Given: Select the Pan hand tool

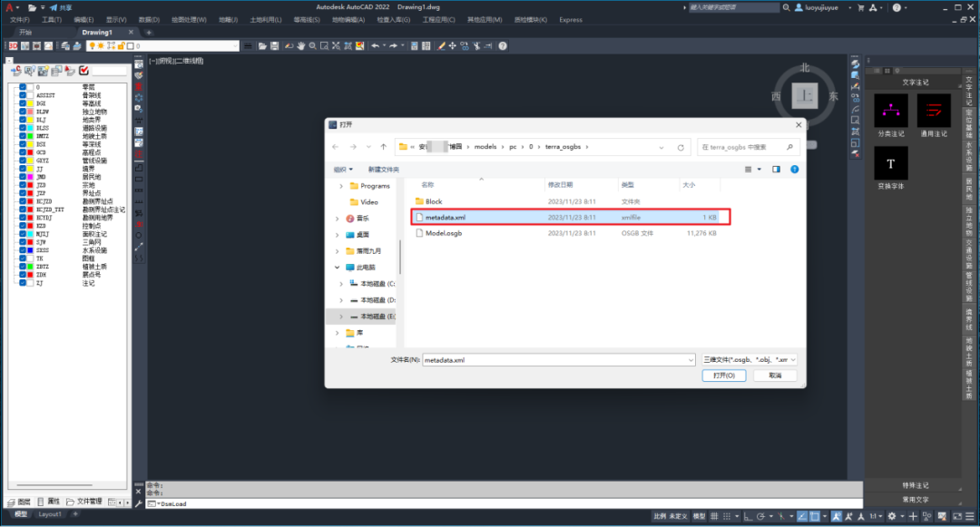Looking at the screenshot, I should click(x=300, y=46).
